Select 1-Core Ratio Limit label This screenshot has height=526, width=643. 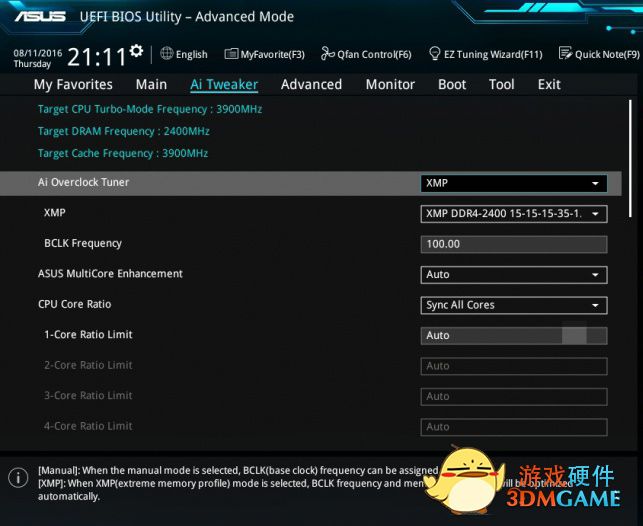pos(88,335)
